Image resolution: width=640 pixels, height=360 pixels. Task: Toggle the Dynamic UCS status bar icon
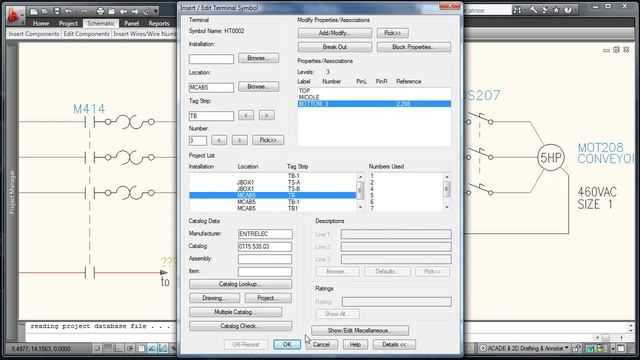click(x=163, y=348)
